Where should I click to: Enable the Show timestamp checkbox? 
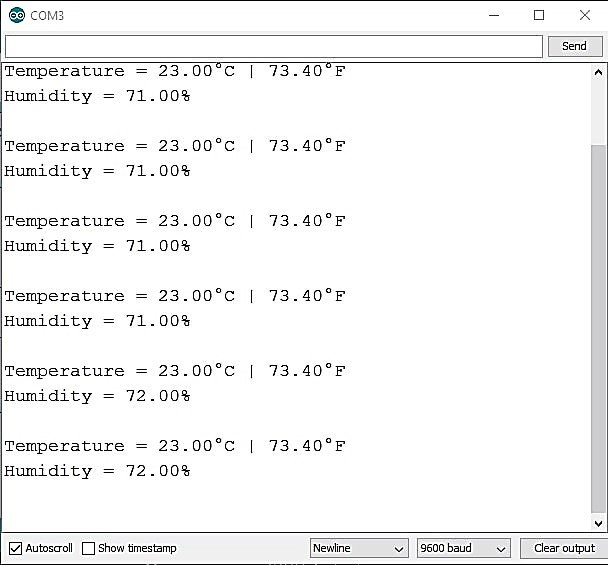click(x=89, y=548)
